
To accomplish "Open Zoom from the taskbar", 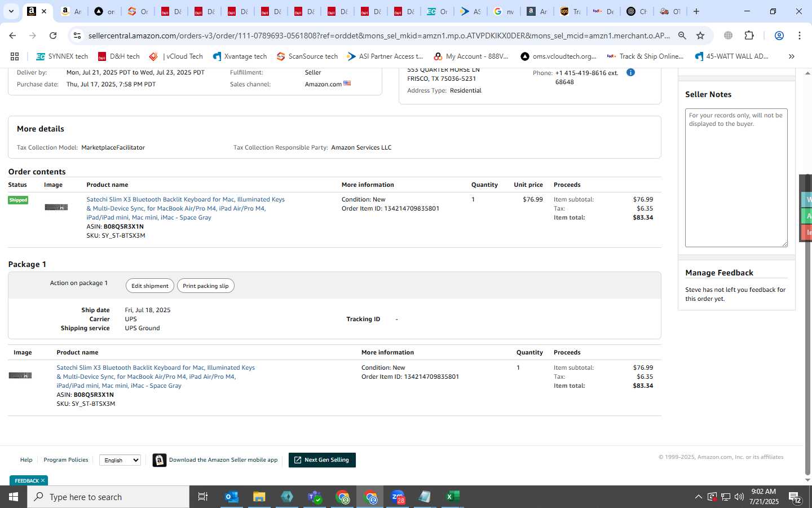I will click(x=398, y=497).
